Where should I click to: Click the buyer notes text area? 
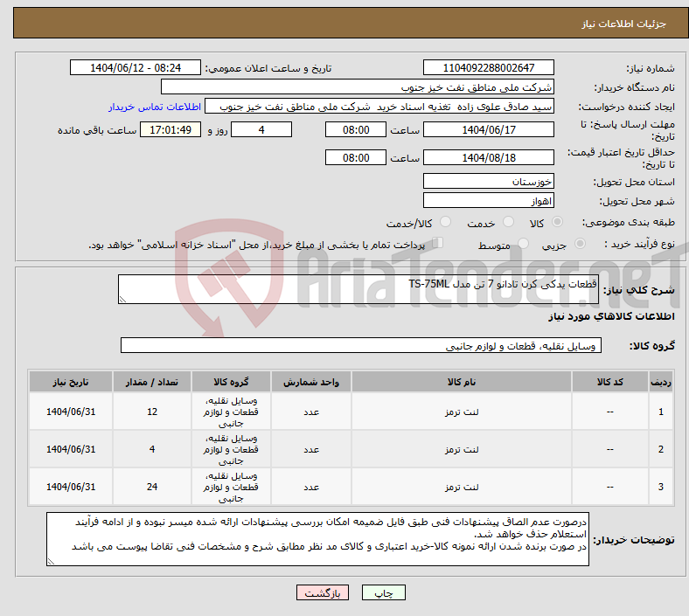click(317, 539)
